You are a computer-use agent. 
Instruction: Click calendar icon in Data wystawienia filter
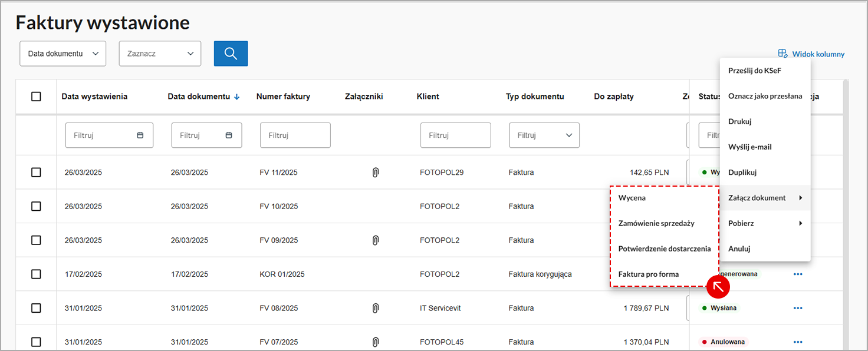[140, 135]
